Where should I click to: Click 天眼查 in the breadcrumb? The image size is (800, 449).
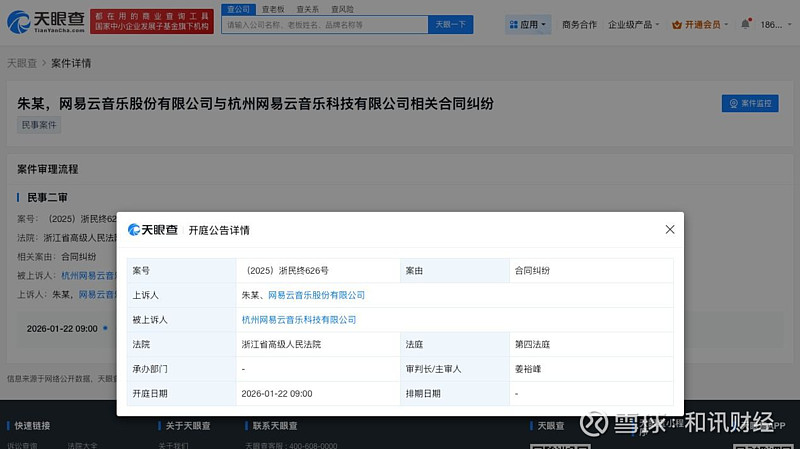[22, 63]
